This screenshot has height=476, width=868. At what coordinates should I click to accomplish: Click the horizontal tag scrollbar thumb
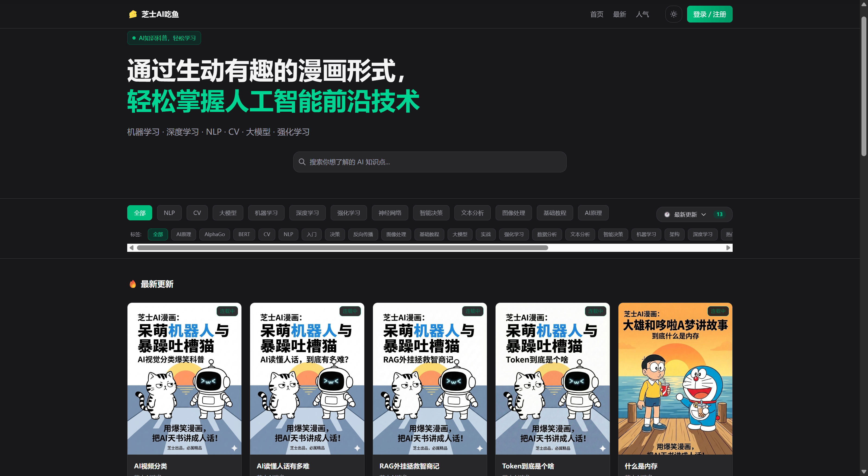342,248
